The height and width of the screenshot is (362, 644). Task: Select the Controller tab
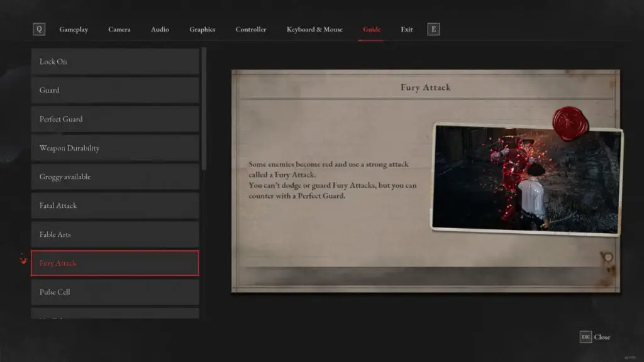pos(250,30)
